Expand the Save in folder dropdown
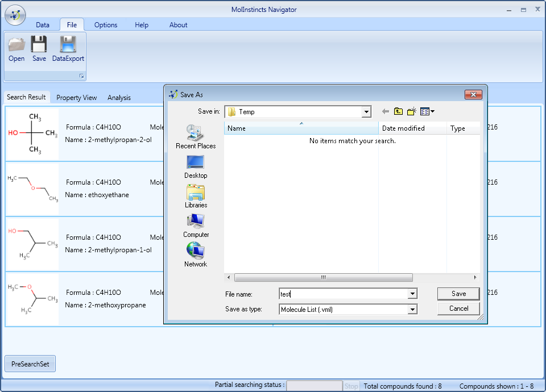 pos(366,112)
